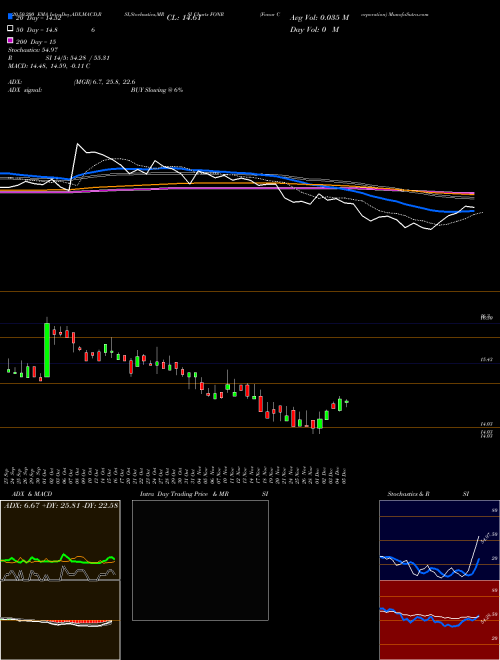Select the 'BUY Slowing @ 6%' ADX signal
This screenshot has height=660, width=500.
157,90
